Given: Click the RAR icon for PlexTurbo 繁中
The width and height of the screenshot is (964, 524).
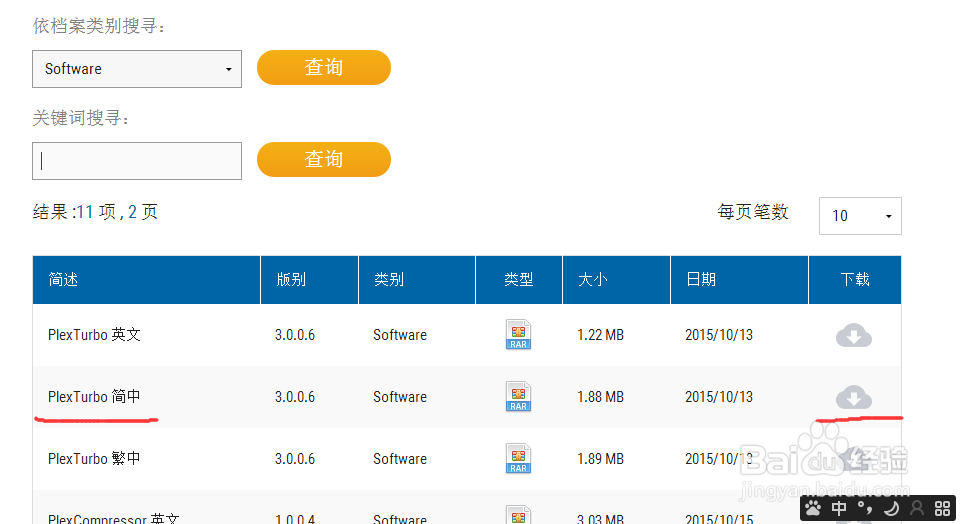Looking at the screenshot, I should (518, 459).
